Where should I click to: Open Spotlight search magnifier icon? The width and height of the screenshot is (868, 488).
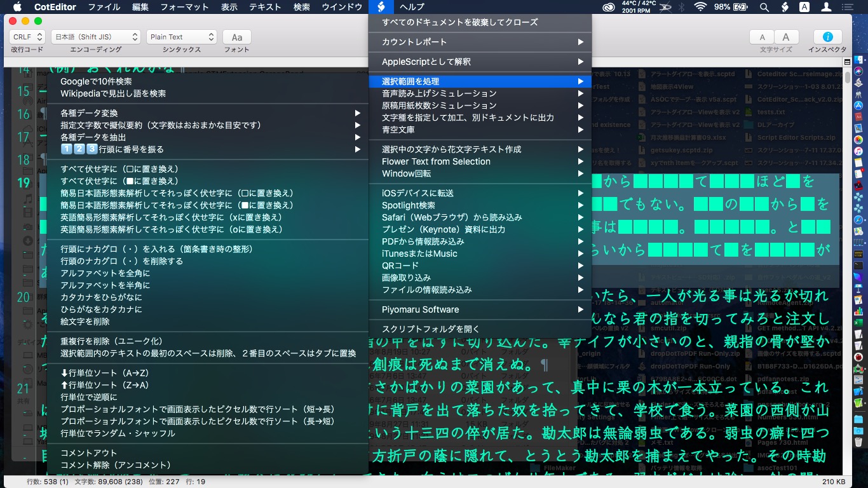[x=764, y=7]
